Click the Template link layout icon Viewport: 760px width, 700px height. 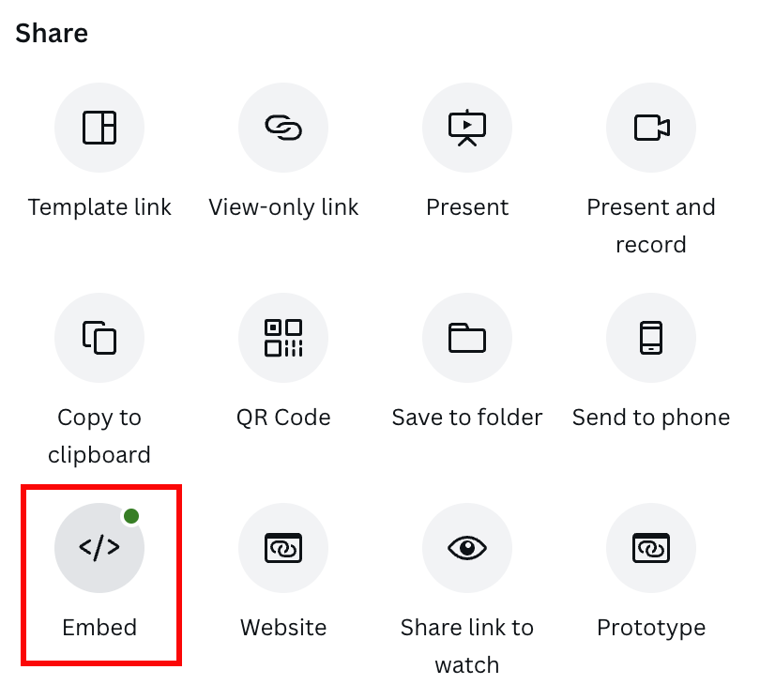pos(99,128)
